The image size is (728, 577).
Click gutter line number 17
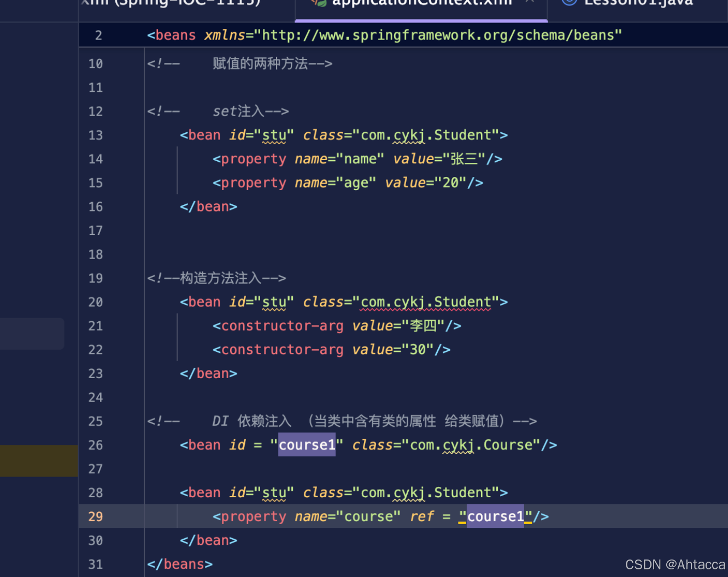point(96,231)
